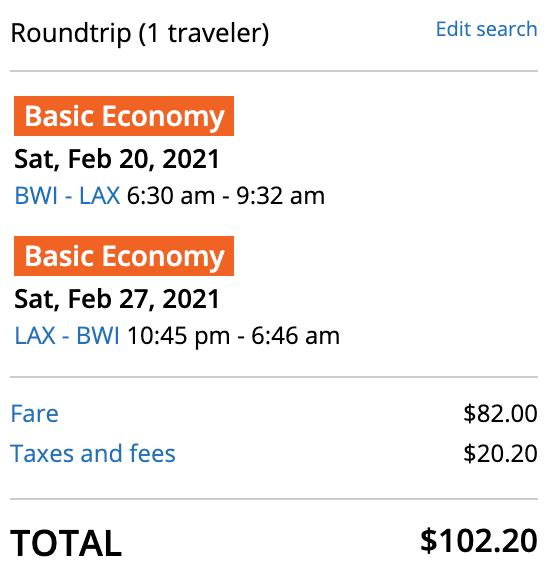Click the 10:45 pm departure time
Screen dimensions: 558x584
178,336
